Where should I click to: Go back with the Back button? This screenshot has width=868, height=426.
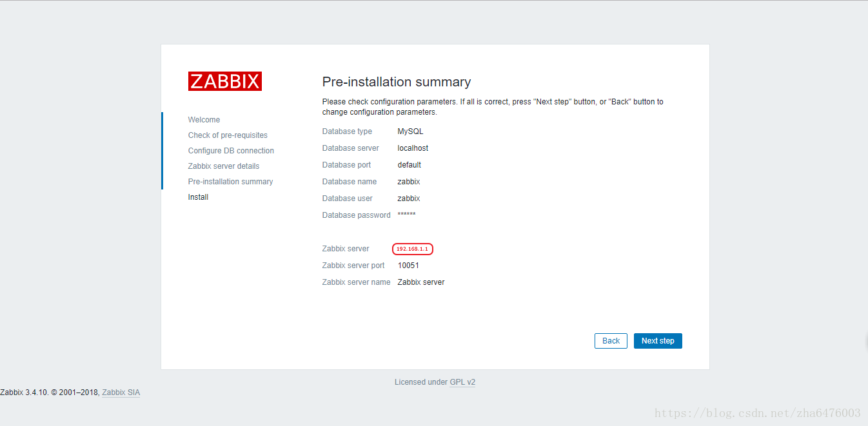611,341
